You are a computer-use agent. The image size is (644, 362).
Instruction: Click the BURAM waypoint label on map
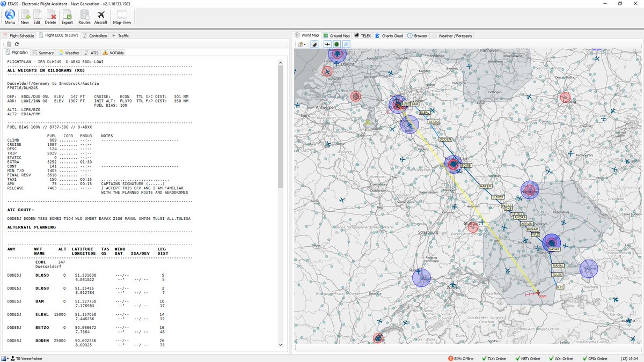pos(532,229)
